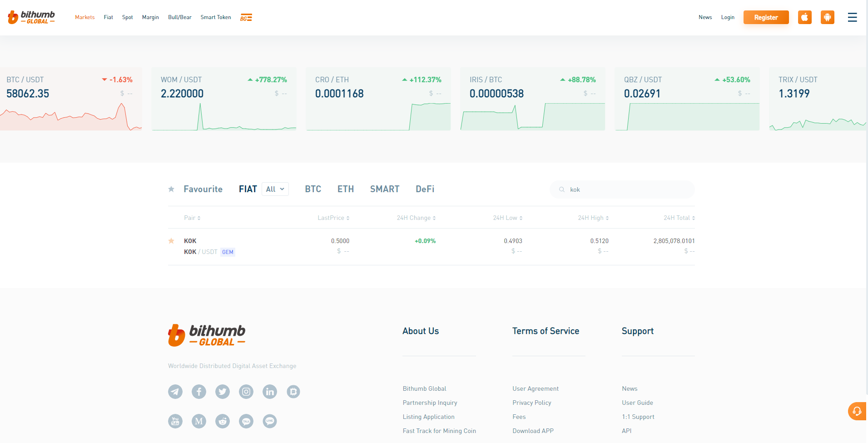Open Bull/Bear in the top navigation
The height and width of the screenshot is (443, 868).
[180, 17]
